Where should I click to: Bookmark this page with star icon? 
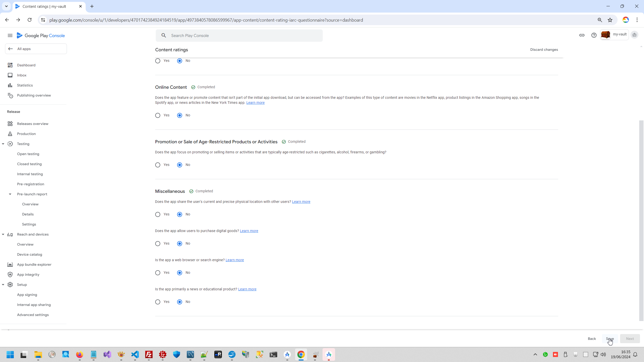610,20
